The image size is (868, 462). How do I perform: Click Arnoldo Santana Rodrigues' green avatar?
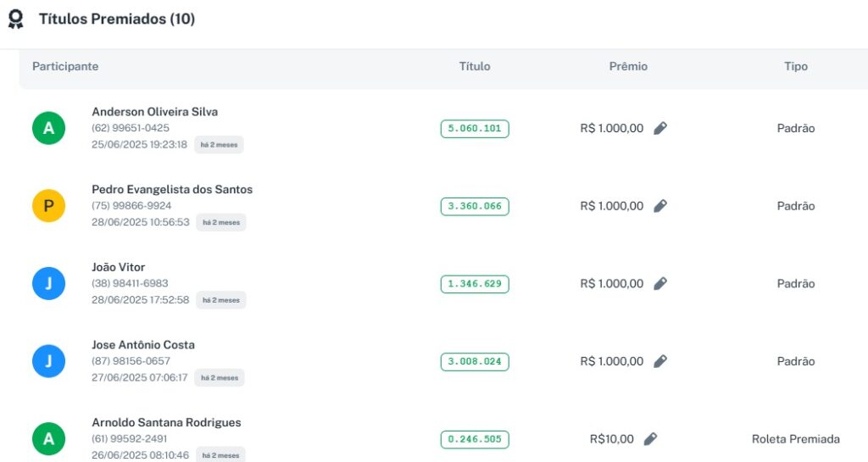48,439
